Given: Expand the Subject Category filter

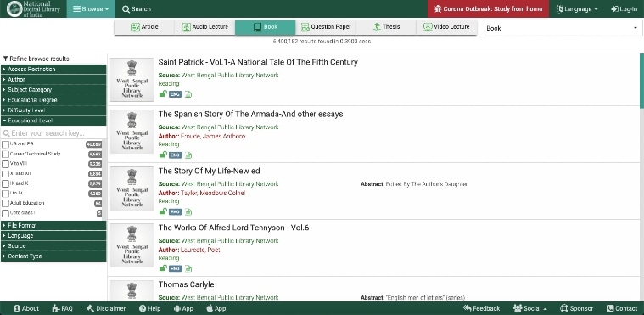Looking at the screenshot, I should click(x=53, y=90).
